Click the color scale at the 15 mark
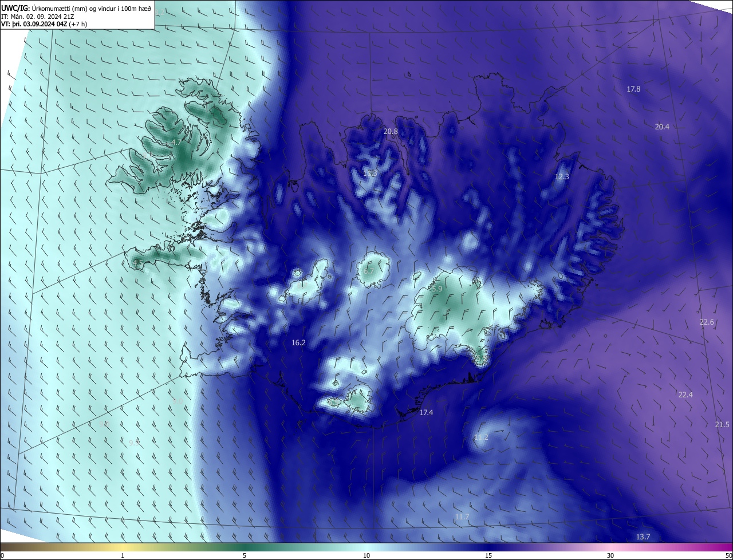The height and width of the screenshot is (560, 733). 488,555
